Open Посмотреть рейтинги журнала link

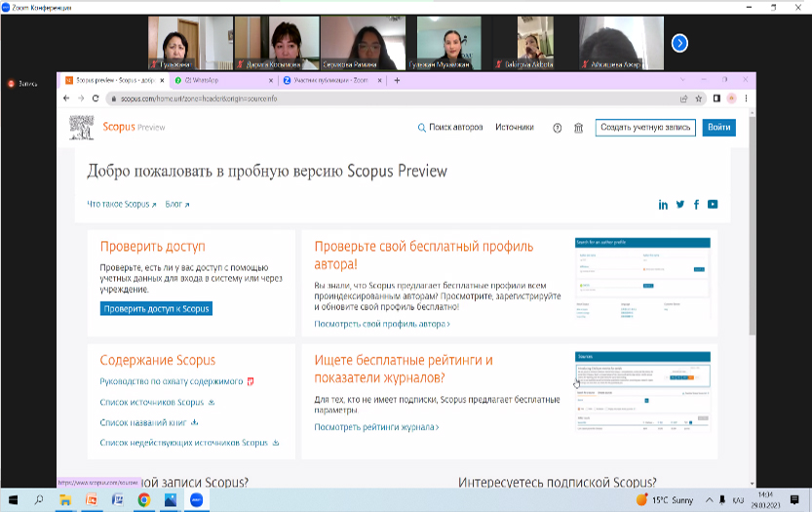(376, 427)
